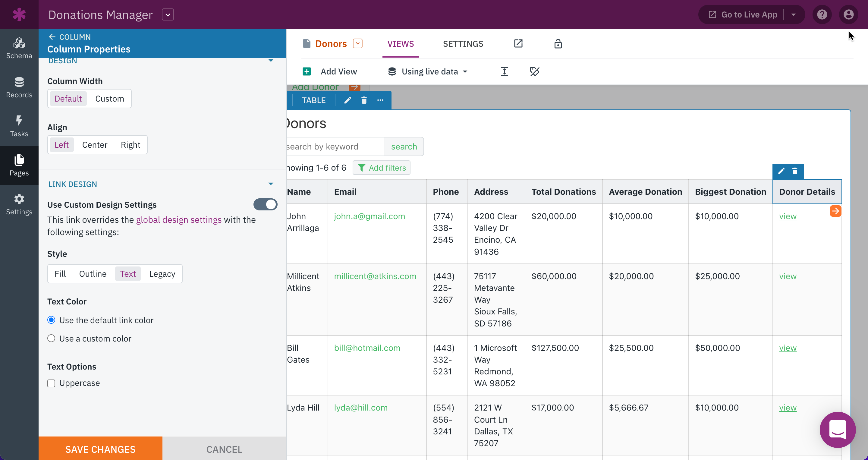
Task: Click the vertical spacing toolbar icon
Action: click(505, 71)
